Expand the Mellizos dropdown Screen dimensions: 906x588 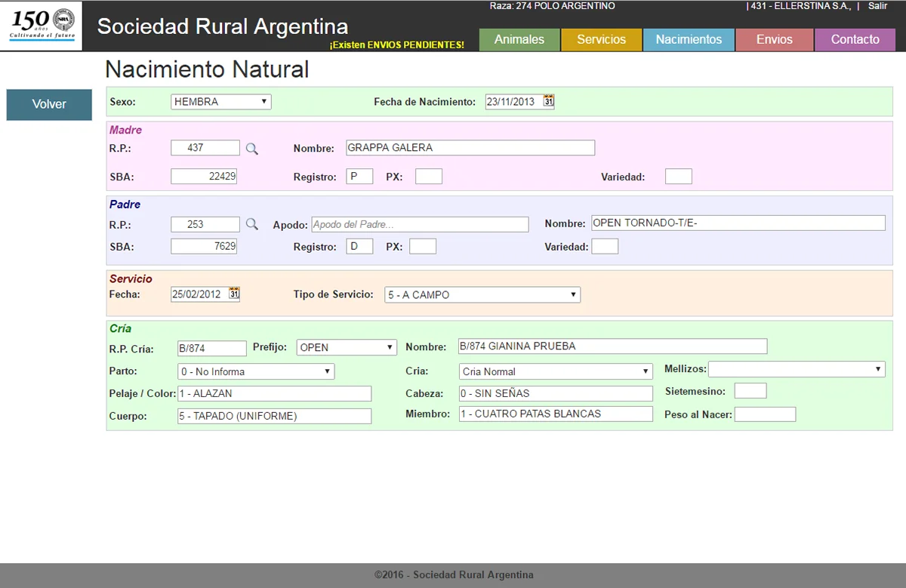coord(796,369)
